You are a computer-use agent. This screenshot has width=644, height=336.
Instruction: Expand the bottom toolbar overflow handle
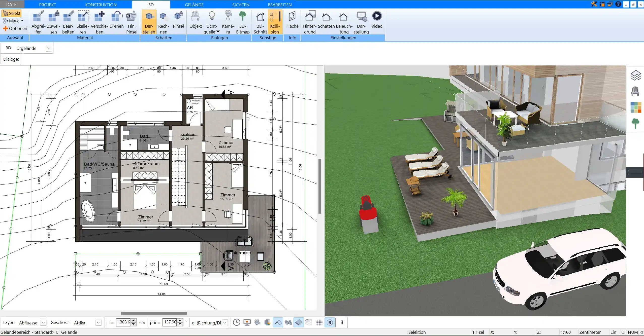[342, 322]
